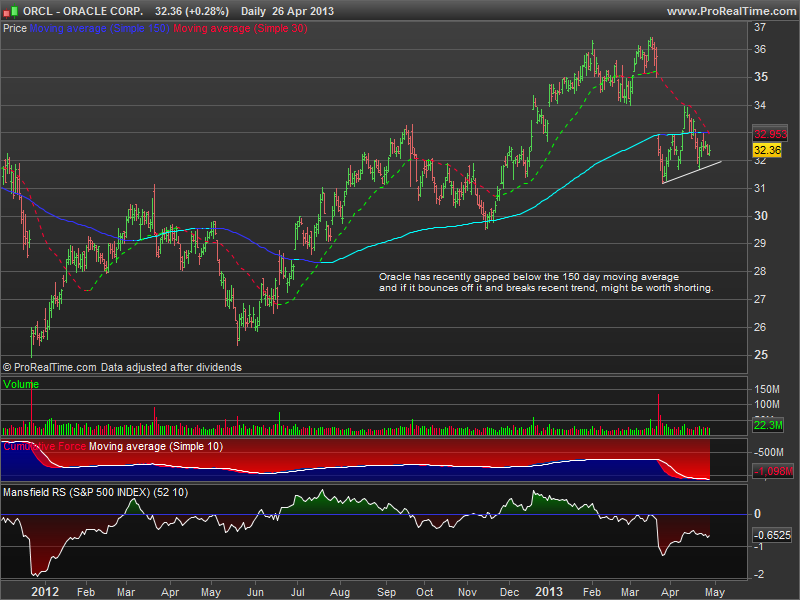The height and width of the screenshot is (600, 800).
Task: Click the ProRealTime.com data adjusted notice
Action: tap(122, 367)
